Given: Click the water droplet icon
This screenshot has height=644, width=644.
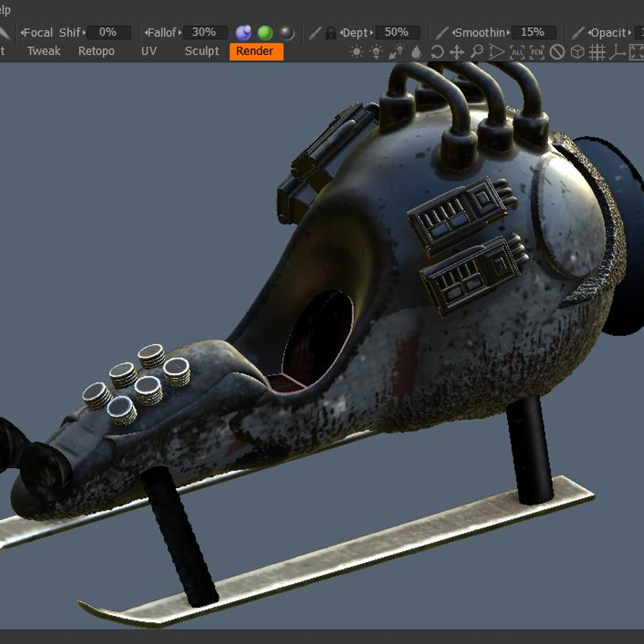Looking at the screenshot, I should click(x=417, y=52).
